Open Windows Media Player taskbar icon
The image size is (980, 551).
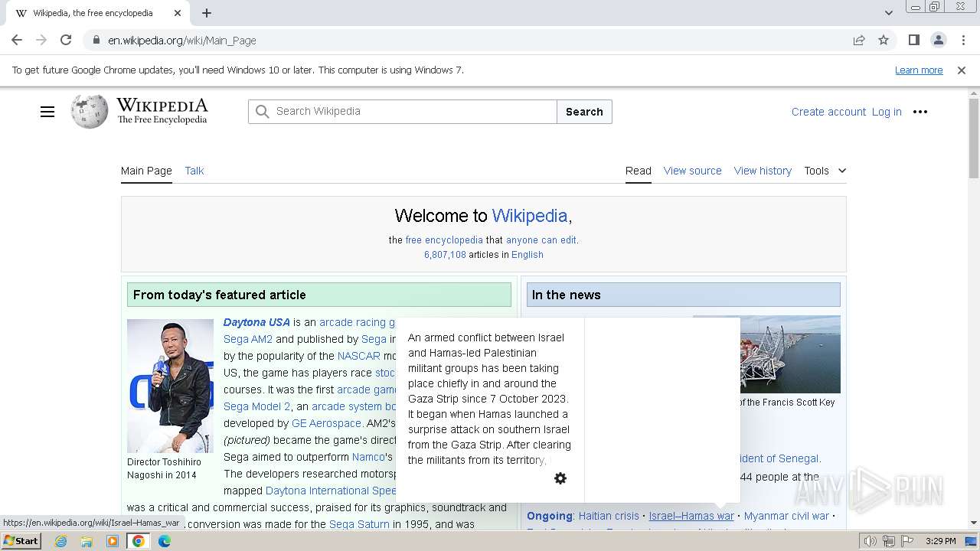pos(113,541)
